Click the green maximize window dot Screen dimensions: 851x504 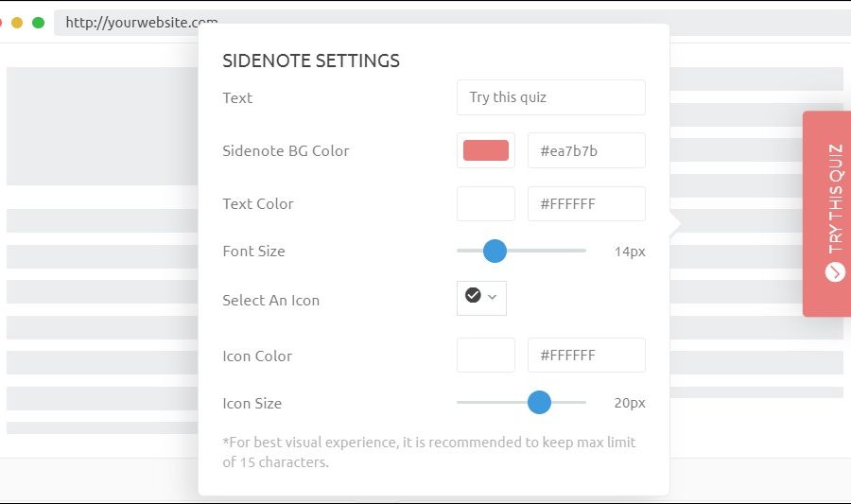[x=38, y=23]
